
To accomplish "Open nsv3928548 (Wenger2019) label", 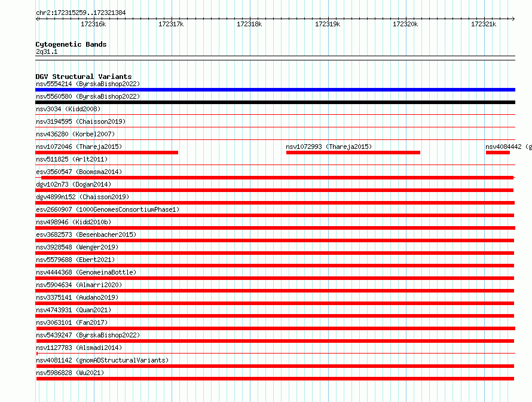I will [77, 247].
